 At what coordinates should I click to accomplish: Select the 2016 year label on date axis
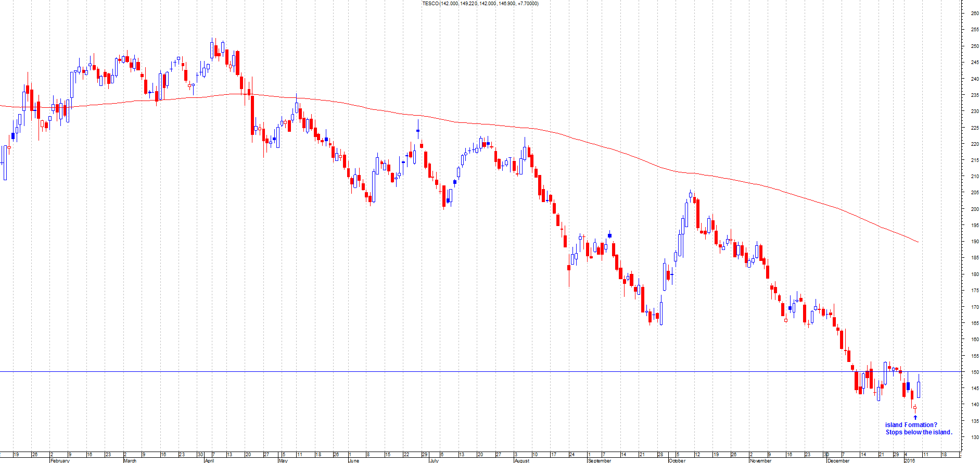[x=910, y=460]
